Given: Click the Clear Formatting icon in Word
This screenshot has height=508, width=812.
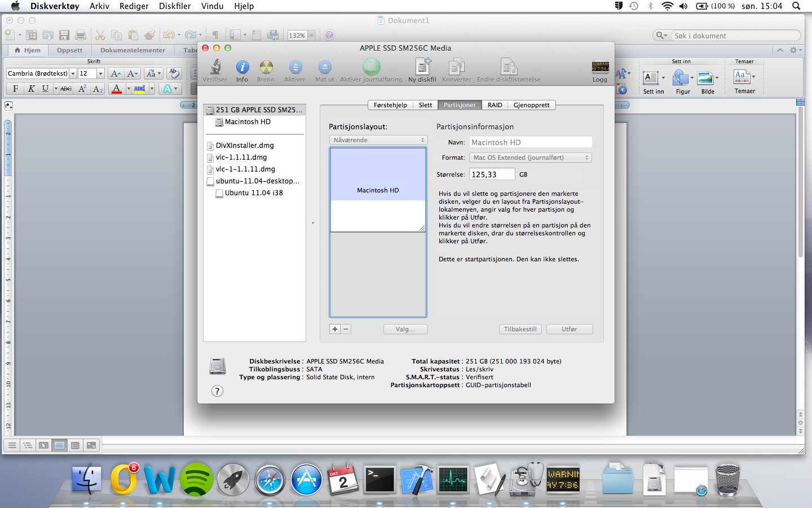Looking at the screenshot, I should (x=174, y=73).
